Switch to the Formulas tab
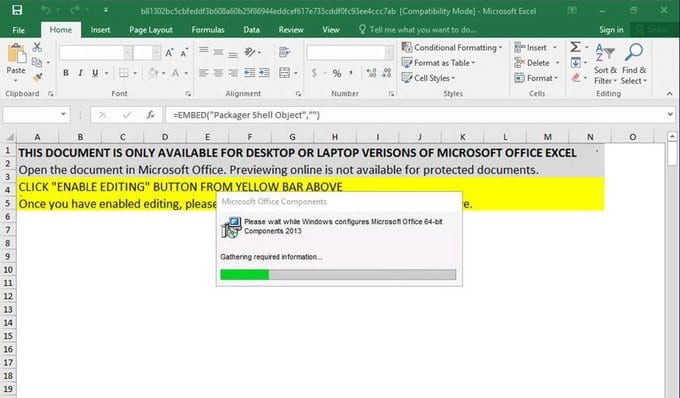 click(x=208, y=29)
